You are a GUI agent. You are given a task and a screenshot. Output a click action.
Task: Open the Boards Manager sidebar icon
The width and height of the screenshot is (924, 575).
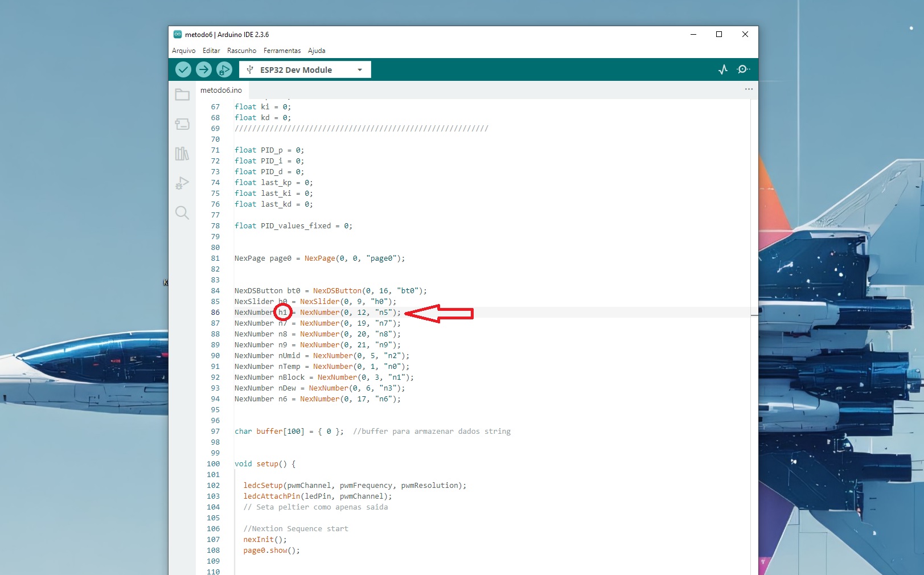tap(182, 124)
